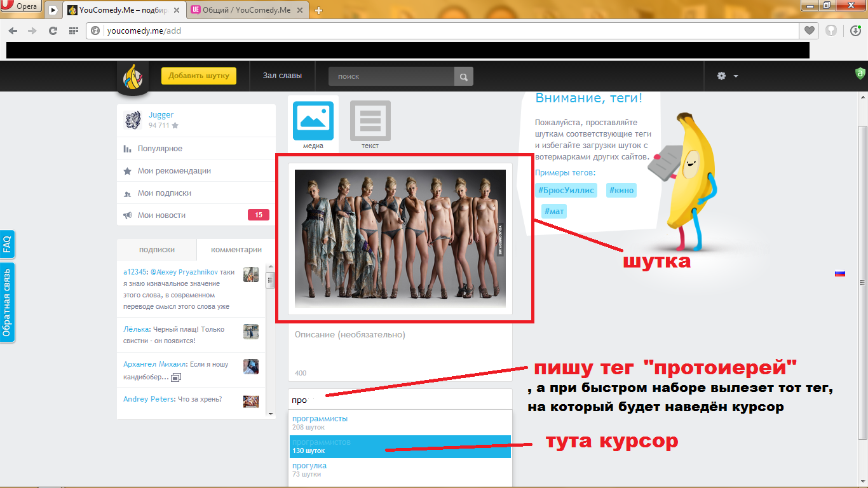Open the settings gear dropdown
868x488 pixels.
pos(727,76)
